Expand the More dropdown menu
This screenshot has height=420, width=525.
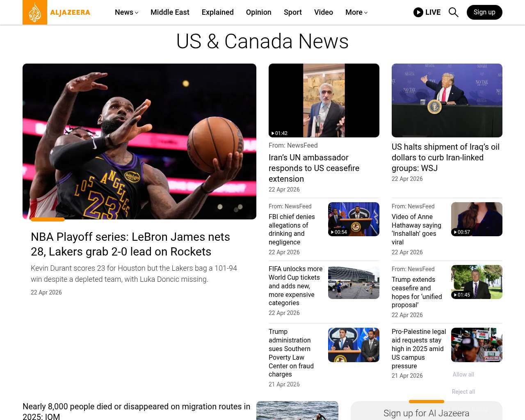point(356,12)
